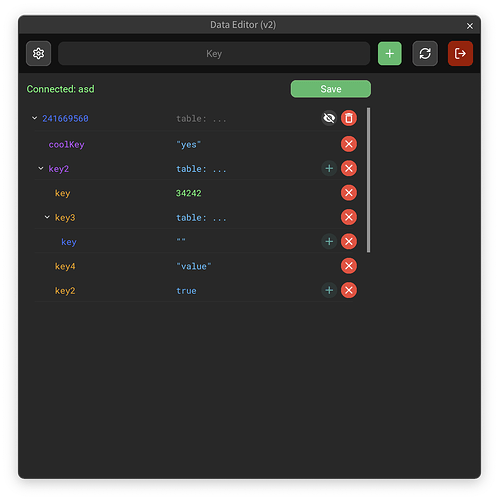This screenshot has width=499, height=500.
Task: Refresh data with the reload icon
Action: (425, 53)
